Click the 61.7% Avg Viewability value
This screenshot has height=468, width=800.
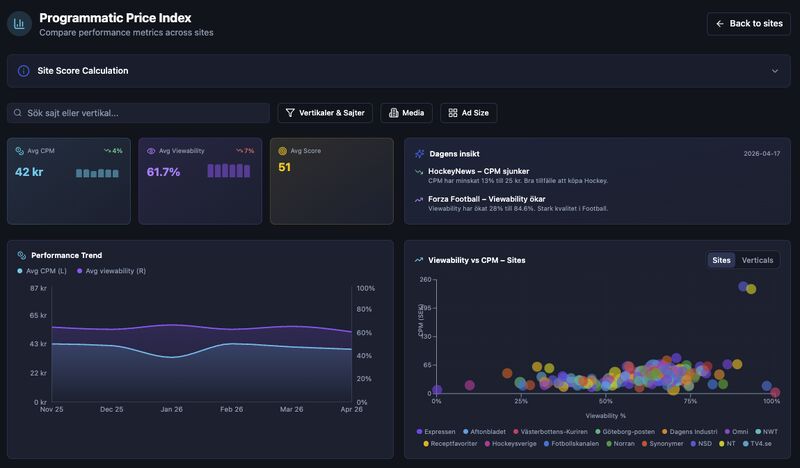[x=163, y=172]
